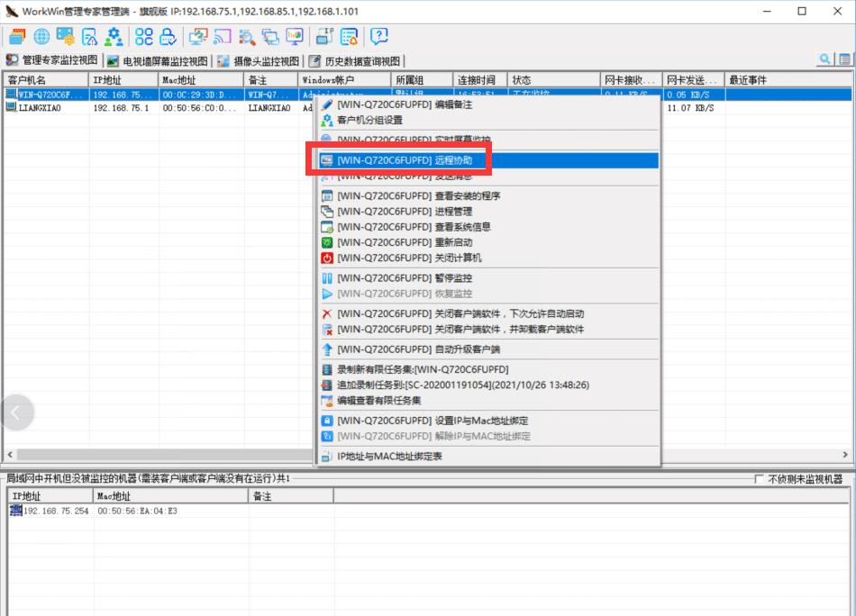Switch to 电视墙屏幕监控视图 tab
The image size is (856, 616).
point(159,61)
